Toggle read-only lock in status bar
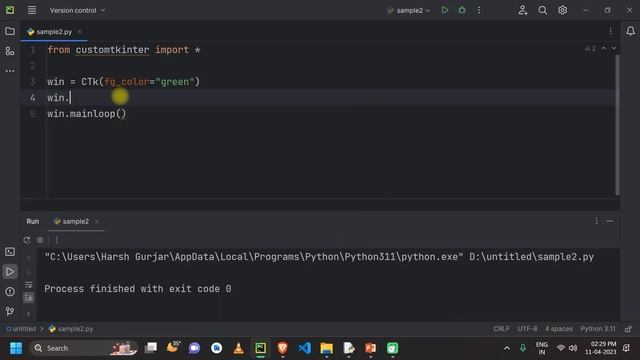Viewport: 640px width, 360px height. 628,329
